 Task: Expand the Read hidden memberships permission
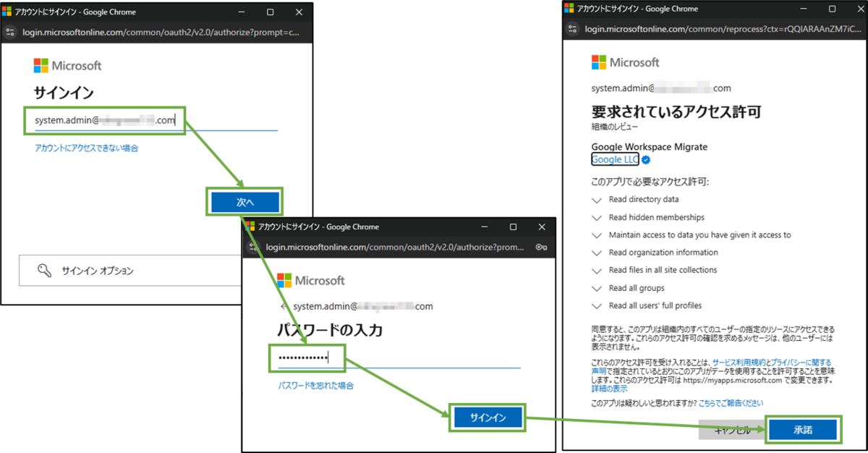597,217
